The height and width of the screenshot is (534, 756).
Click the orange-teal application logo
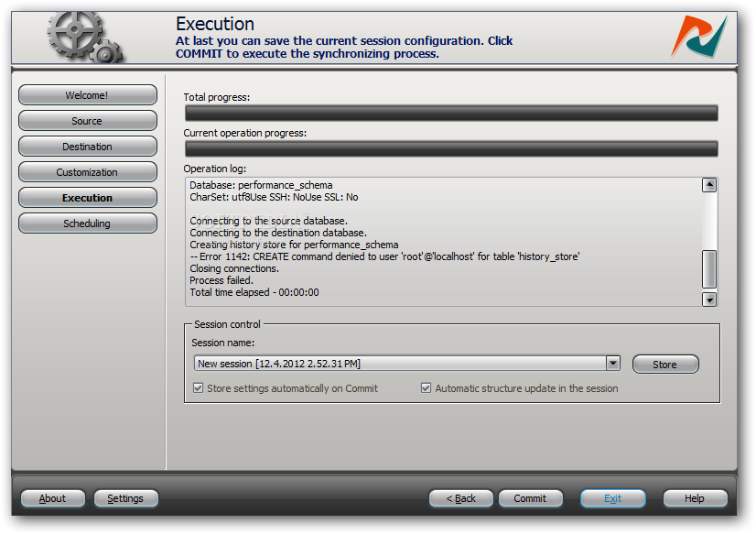(699, 37)
